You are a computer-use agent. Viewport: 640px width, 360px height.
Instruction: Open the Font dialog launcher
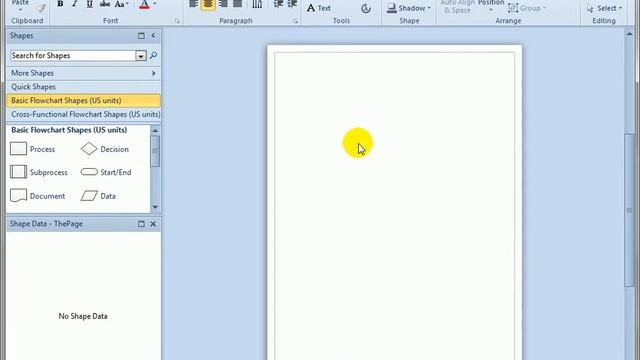click(x=177, y=21)
